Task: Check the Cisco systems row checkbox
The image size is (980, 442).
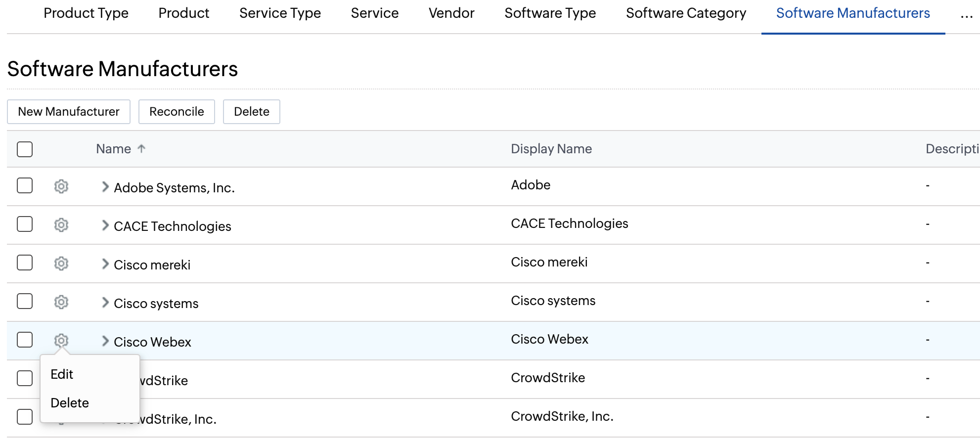Action: 25,301
